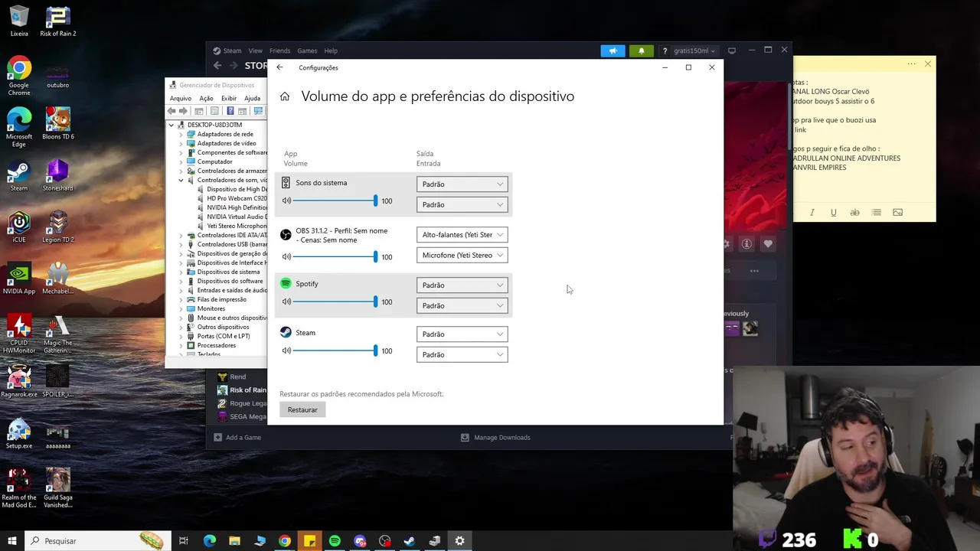980x551 pixels.
Task: Click game info icon in Steam
Action: click(746, 244)
